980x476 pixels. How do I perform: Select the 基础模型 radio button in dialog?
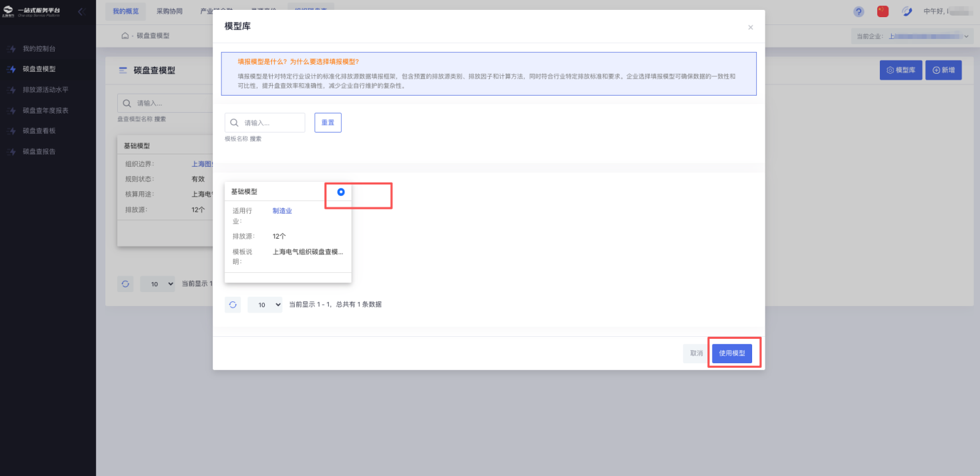pyautogui.click(x=340, y=192)
